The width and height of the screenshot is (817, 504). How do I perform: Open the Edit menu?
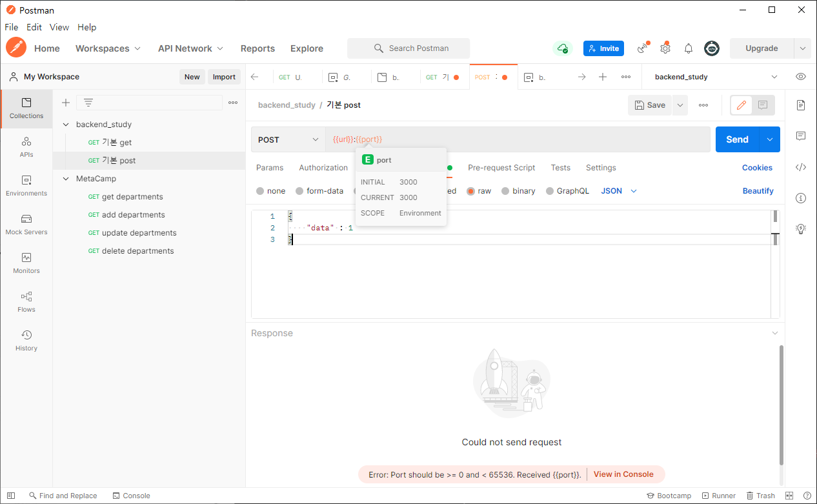coord(34,27)
